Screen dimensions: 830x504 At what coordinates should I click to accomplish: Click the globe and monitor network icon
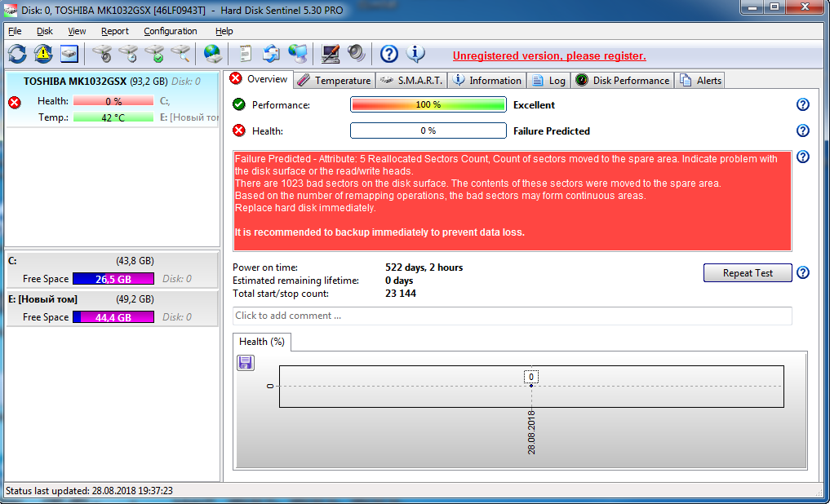(x=298, y=53)
